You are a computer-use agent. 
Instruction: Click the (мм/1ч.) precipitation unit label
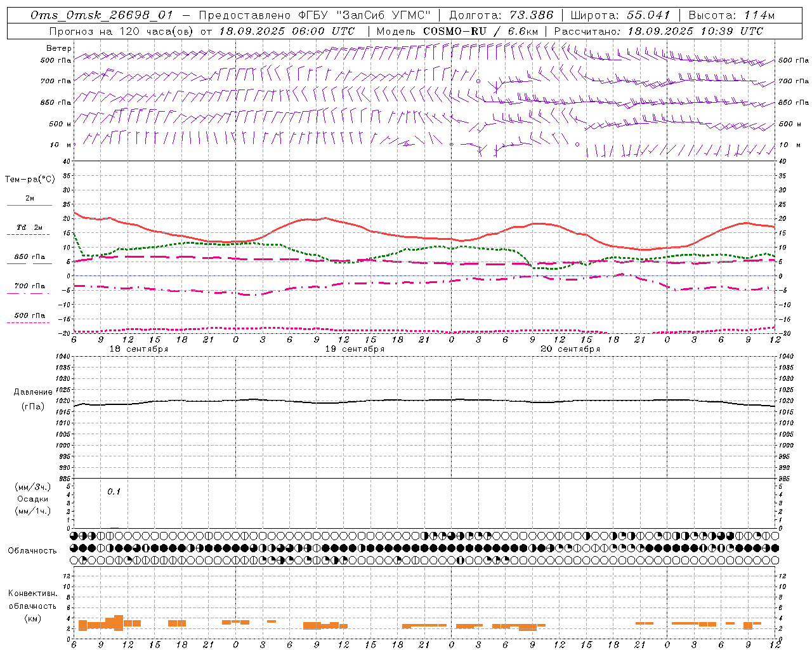[x=33, y=511]
